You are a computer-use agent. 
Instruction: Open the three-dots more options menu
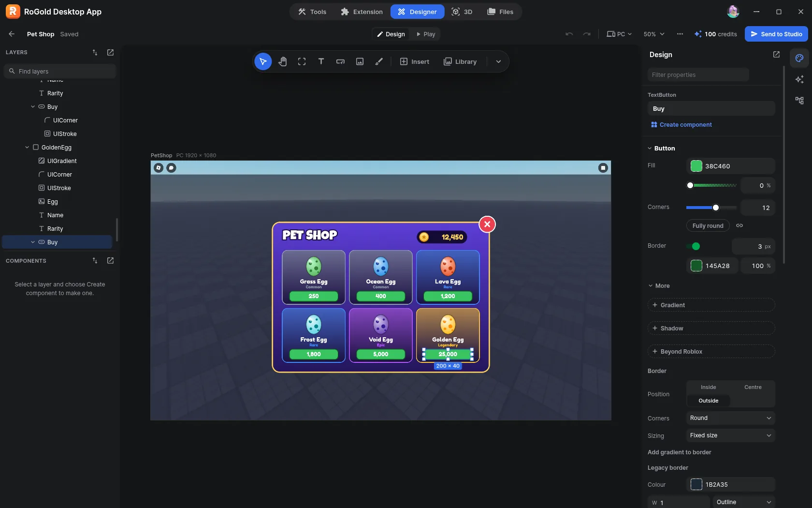[680, 34]
